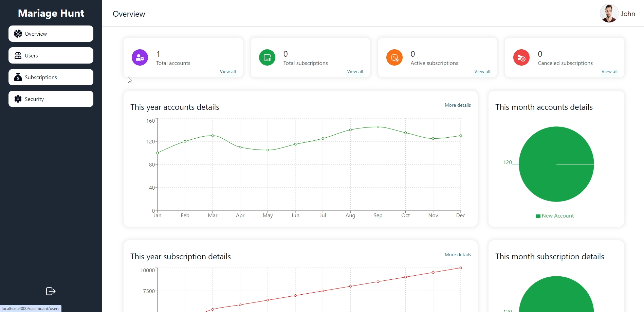644x312 pixels.
Task: Click the New Account legend swatch
Action: [x=538, y=216]
